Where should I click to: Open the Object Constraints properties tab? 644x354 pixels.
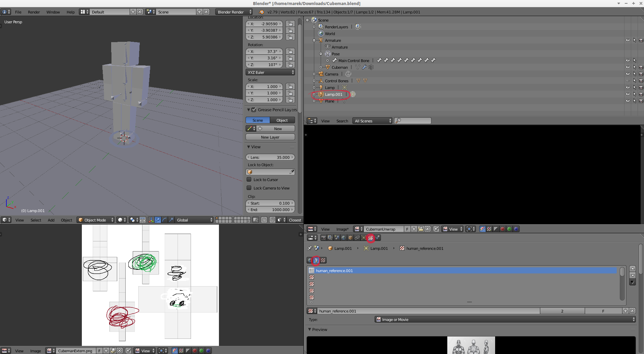pyautogui.click(x=357, y=238)
